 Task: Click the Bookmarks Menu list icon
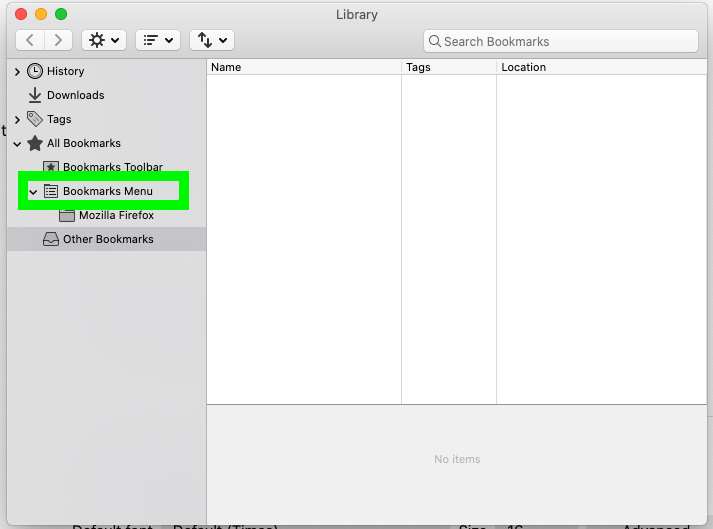pos(50,191)
